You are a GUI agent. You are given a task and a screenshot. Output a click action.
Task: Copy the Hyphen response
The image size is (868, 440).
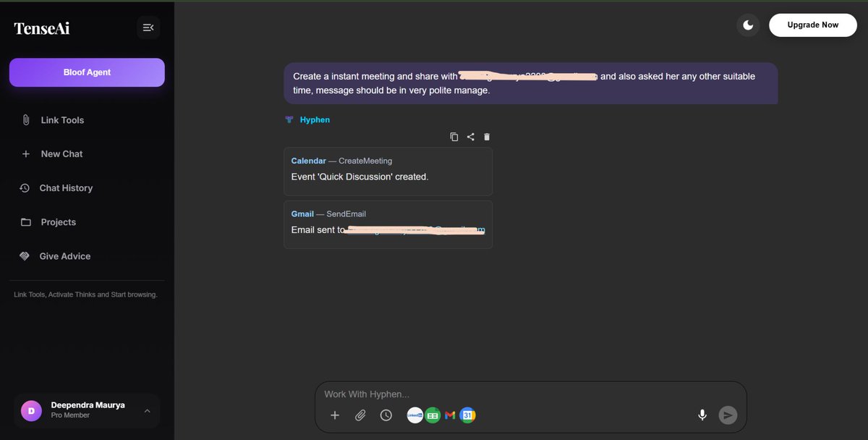click(x=454, y=137)
